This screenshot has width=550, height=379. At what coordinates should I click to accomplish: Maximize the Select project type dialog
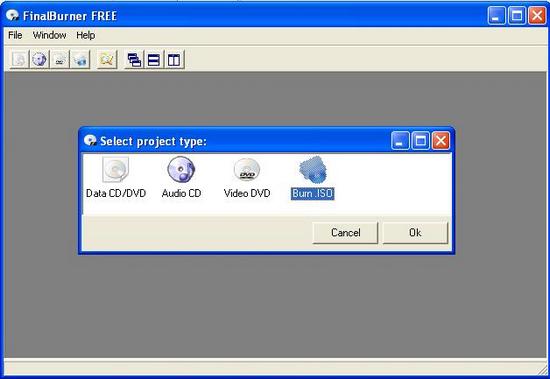pyautogui.click(x=420, y=141)
